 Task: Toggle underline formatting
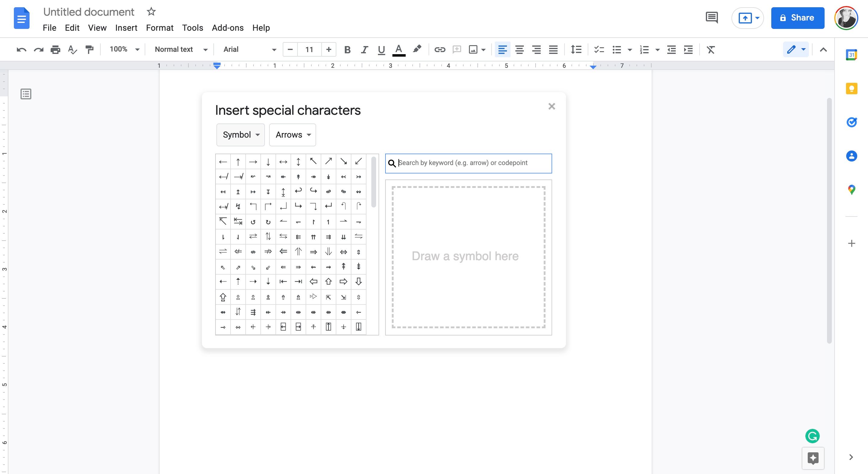click(381, 49)
